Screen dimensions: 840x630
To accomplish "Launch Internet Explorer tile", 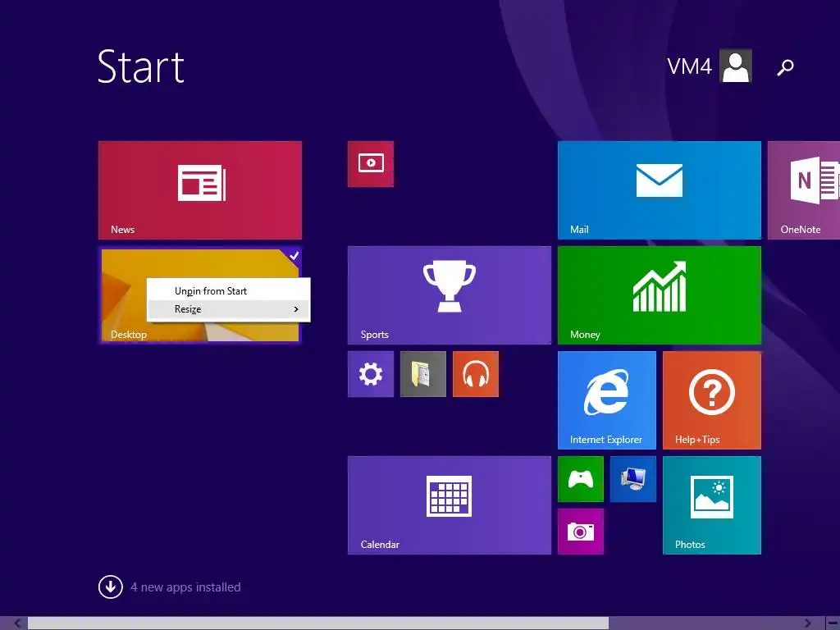I will (x=606, y=400).
